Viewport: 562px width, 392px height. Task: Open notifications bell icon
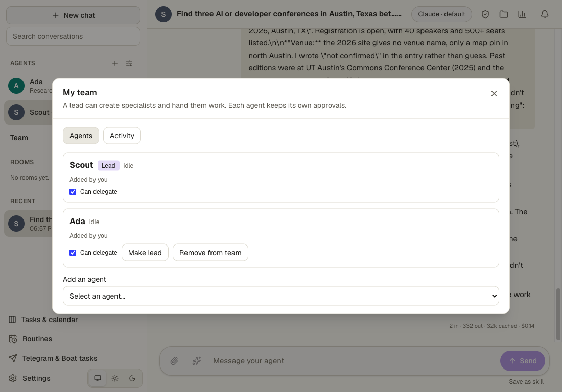[x=545, y=14]
